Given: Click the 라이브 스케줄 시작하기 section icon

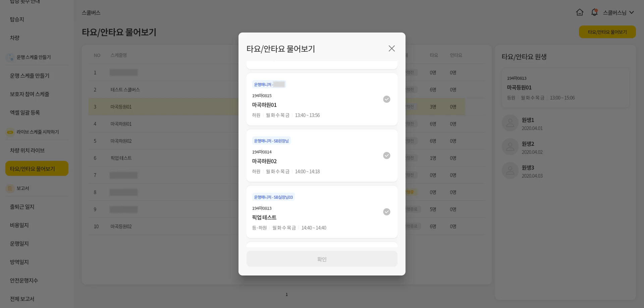Looking at the screenshot, I should pyautogui.click(x=10, y=132).
